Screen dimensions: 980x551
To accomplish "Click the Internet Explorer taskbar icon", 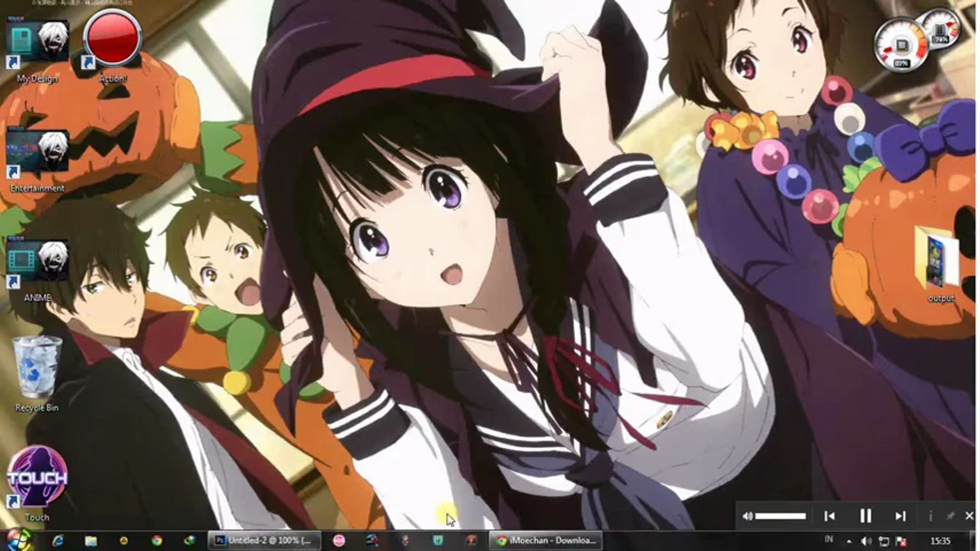I will [x=57, y=541].
